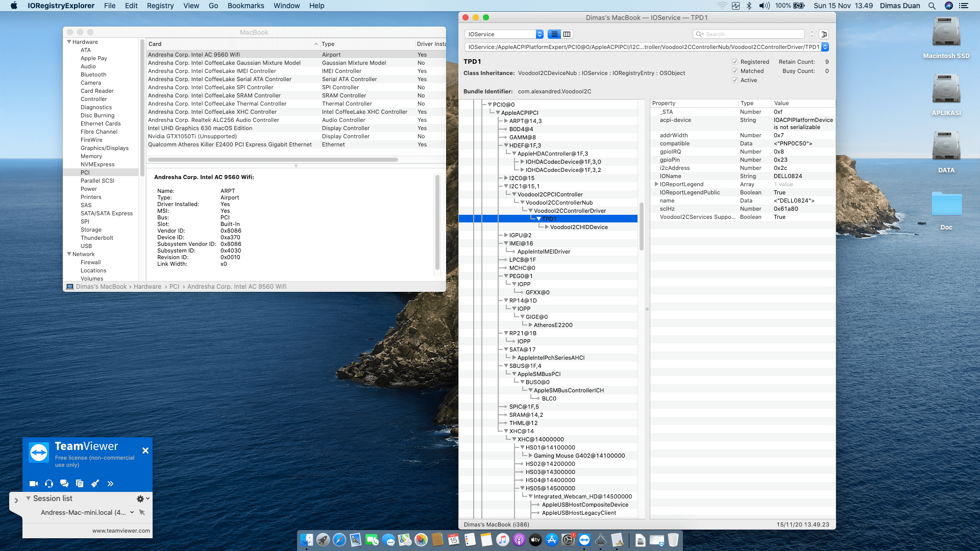This screenshot has width=980, height=551.
Task: Open Safari from the Dock
Action: pyautogui.click(x=339, y=539)
